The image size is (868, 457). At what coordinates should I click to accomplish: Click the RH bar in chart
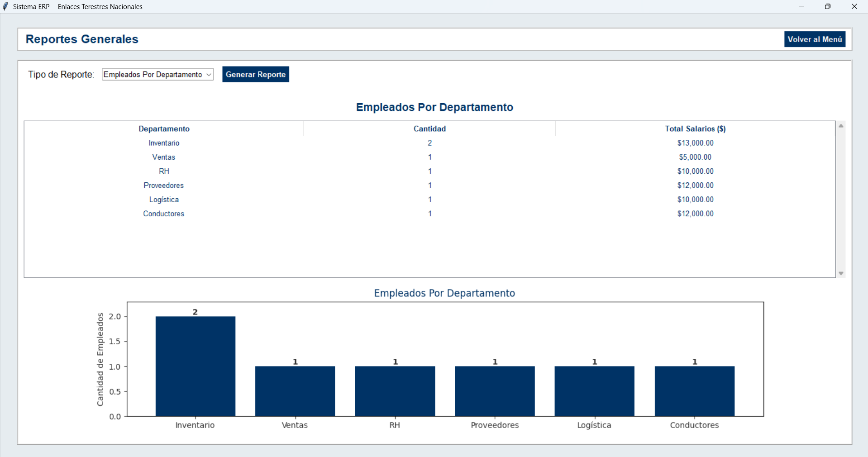pyautogui.click(x=395, y=391)
